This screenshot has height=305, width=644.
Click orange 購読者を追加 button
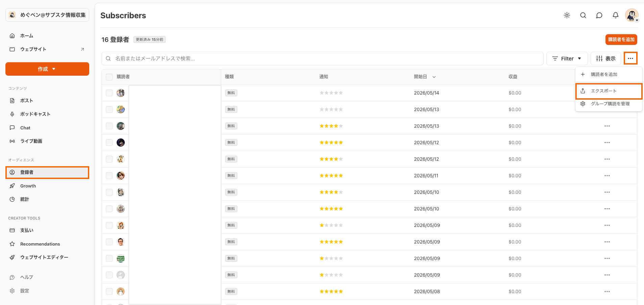pyautogui.click(x=621, y=40)
